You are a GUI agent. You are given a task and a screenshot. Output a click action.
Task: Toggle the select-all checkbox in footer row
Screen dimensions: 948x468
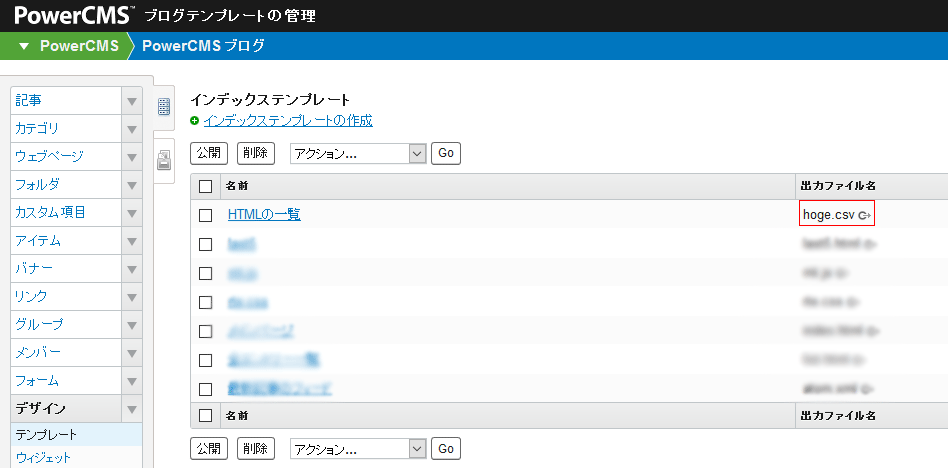click(x=206, y=415)
